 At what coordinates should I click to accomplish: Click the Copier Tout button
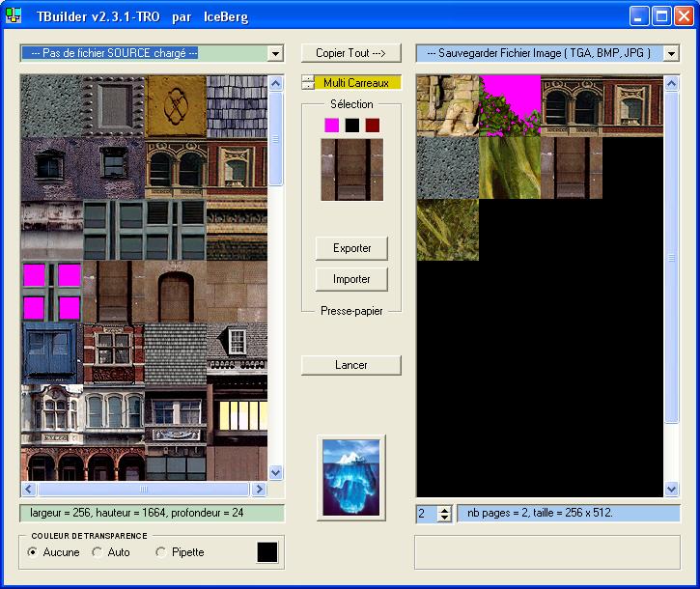coord(350,53)
